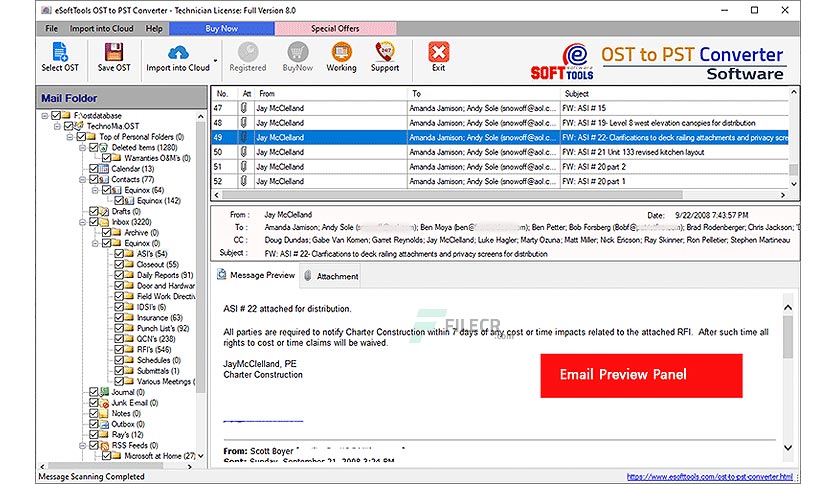The height and width of the screenshot is (484, 836).
Task: Select email row 48 ASI # 19
Action: point(500,123)
